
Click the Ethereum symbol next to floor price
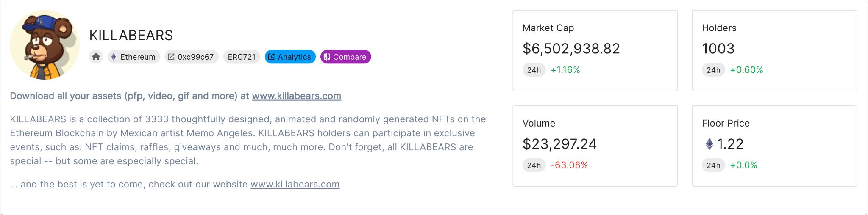point(709,144)
